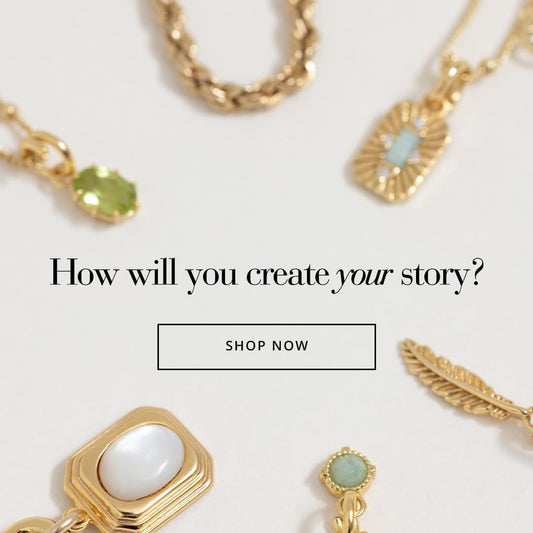Screen dimensions: 533x533
Task: Select the round green jade charm
Action: 348,472
